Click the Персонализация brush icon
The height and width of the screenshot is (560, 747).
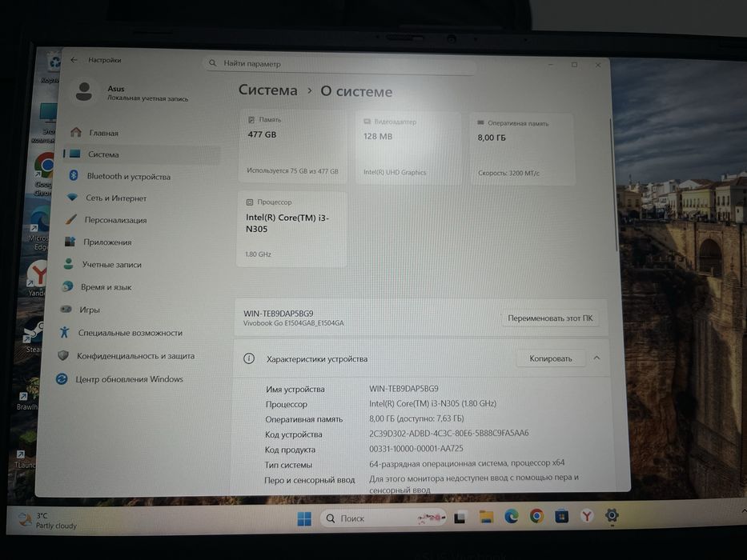[x=71, y=219]
